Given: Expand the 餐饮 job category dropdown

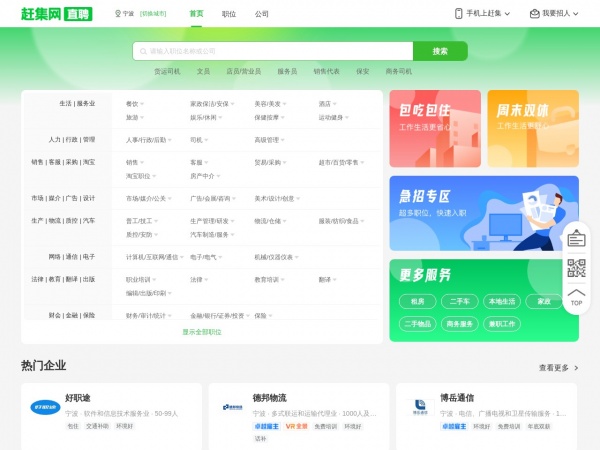Looking at the screenshot, I should coord(133,104).
